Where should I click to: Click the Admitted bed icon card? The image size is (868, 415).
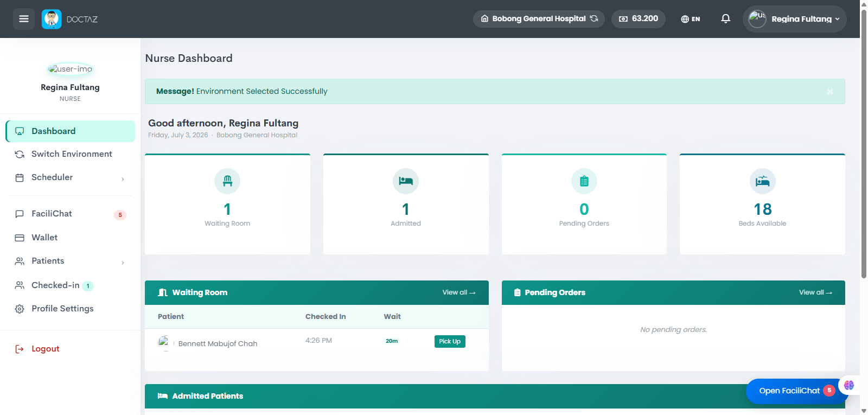pyautogui.click(x=406, y=181)
